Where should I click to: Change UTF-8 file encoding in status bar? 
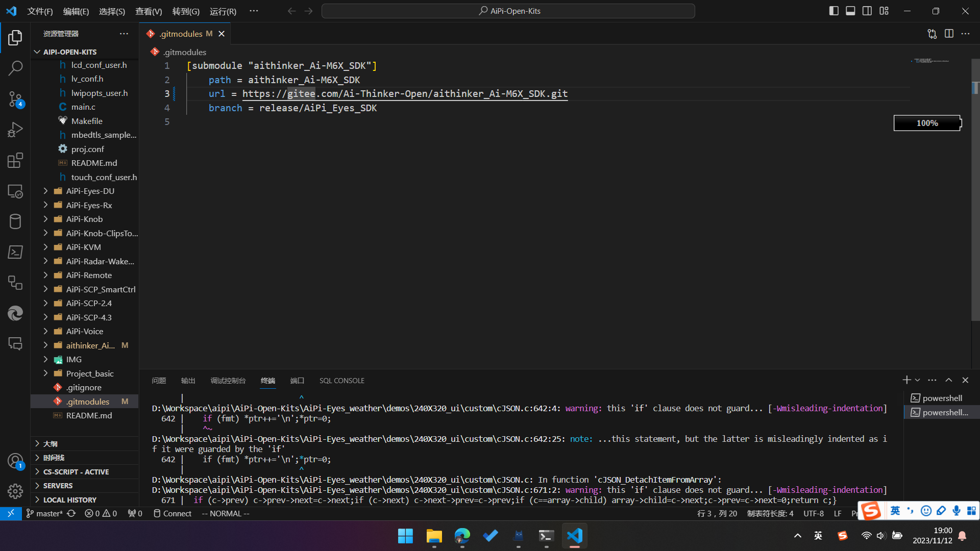coord(814,513)
